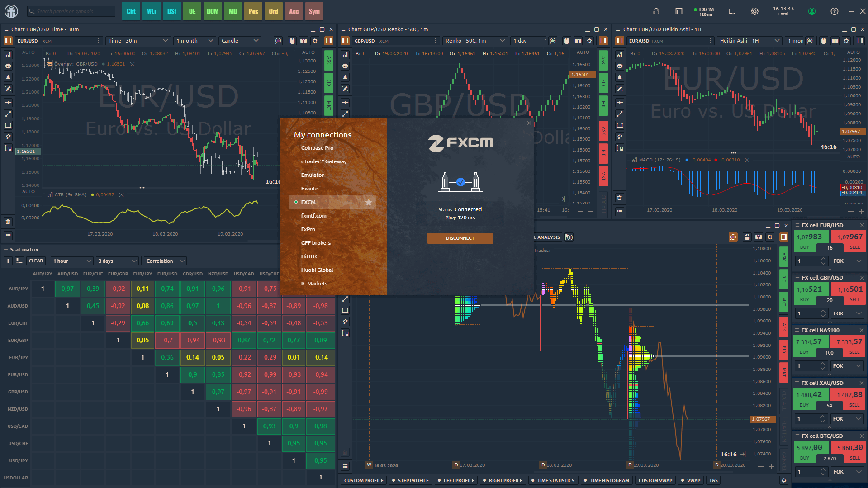This screenshot has height=488, width=868.
Task: Click the DISCONNECT button
Action: coord(460,238)
